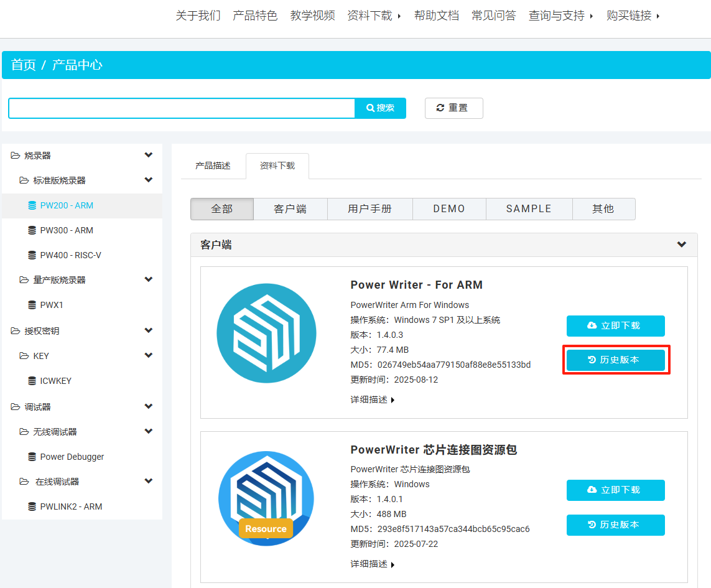Open 产品特色 in top navigation
711x588 pixels.
tap(255, 16)
